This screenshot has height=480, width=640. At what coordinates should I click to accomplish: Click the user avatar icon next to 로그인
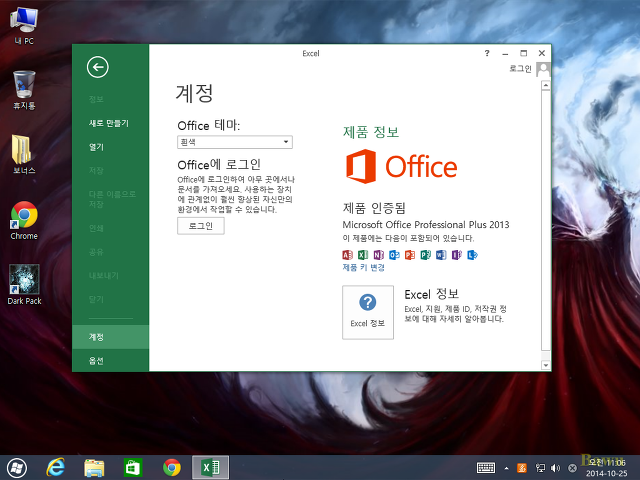[x=543, y=69]
